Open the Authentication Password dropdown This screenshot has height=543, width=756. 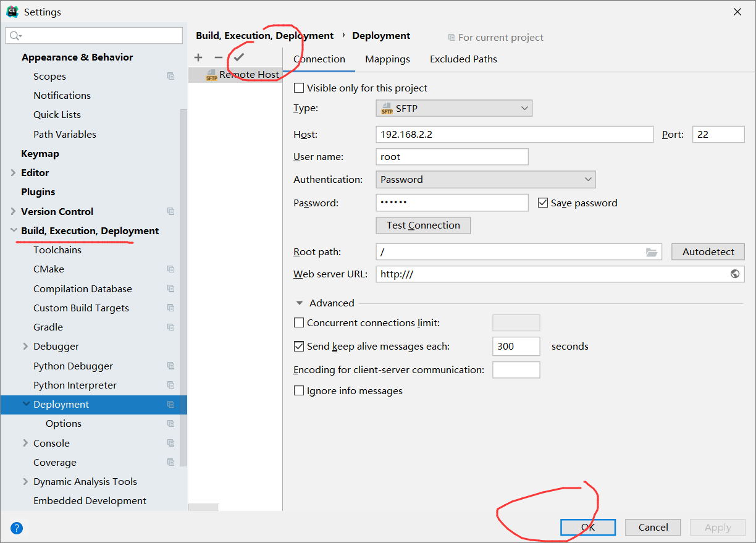pyautogui.click(x=485, y=180)
